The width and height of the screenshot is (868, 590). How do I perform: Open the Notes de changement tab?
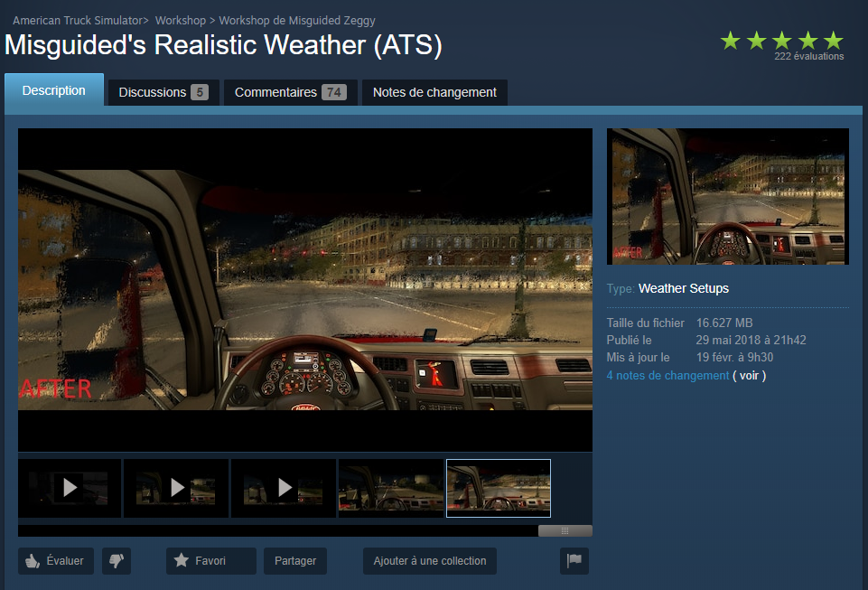tap(434, 92)
